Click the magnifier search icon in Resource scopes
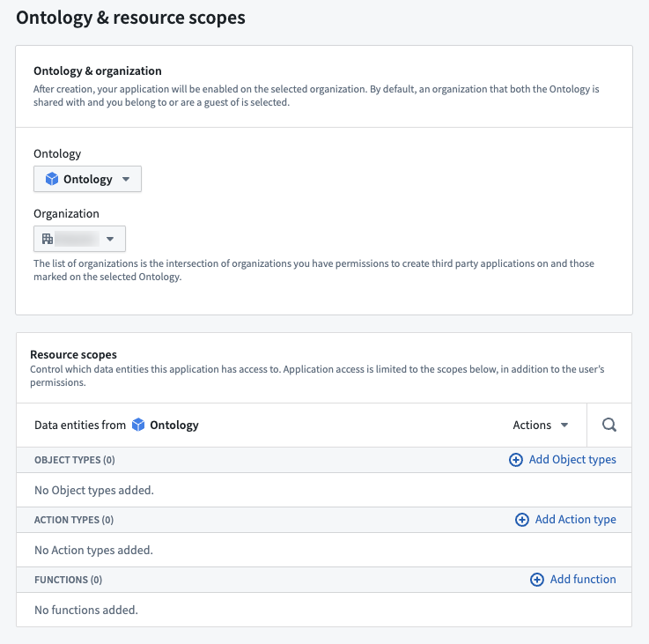Viewport: 649px width, 644px height. [x=608, y=425]
